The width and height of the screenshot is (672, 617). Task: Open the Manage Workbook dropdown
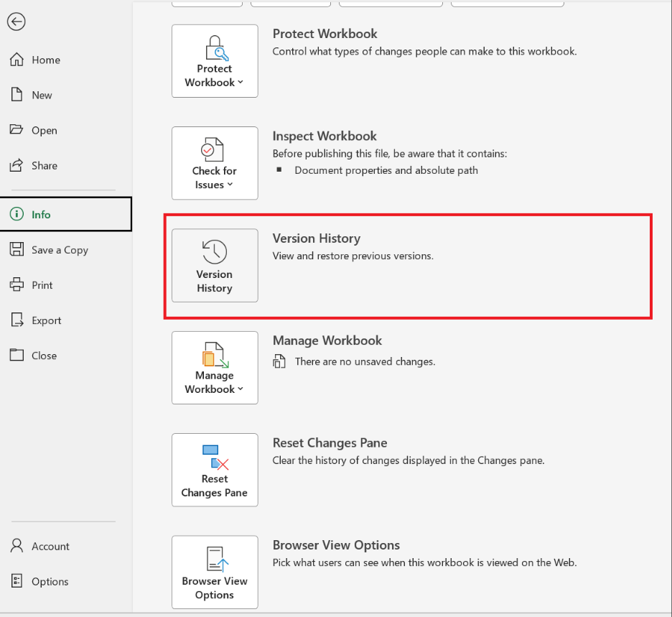(214, 368)
